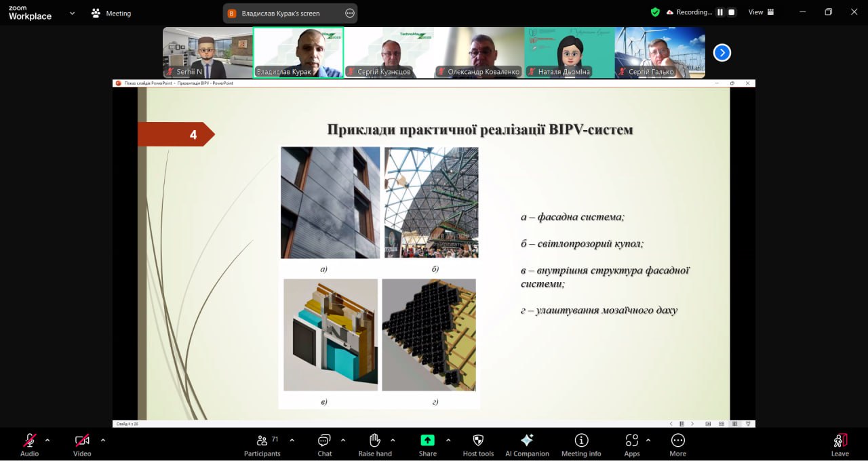Leave the meeting
The image size is (868, 461).
point(840,444)
